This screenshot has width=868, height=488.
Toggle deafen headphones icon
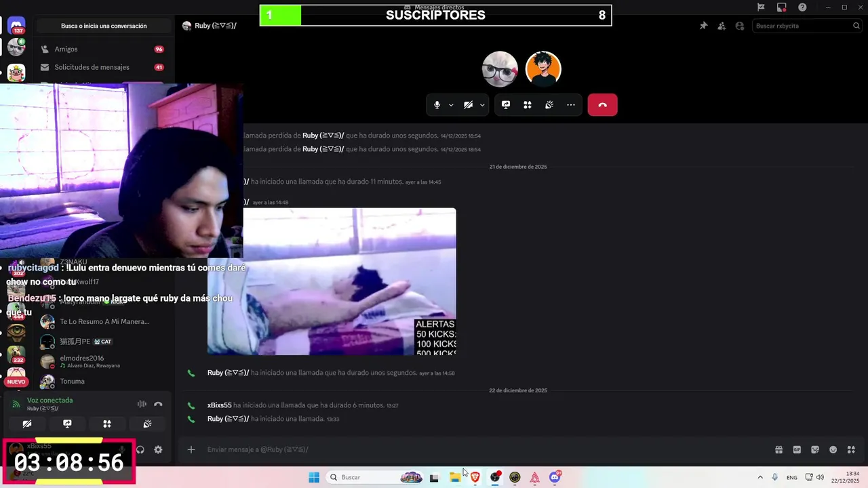point(140,449)
